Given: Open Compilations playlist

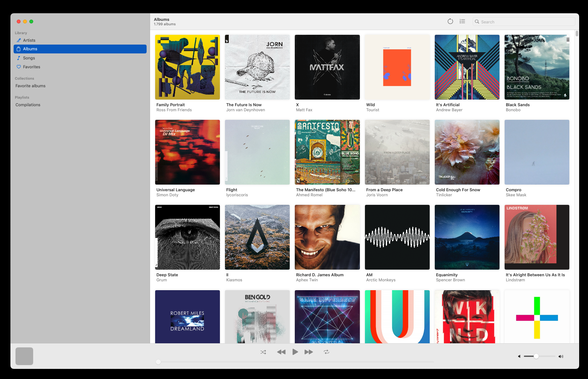Looking at the screenshot, I should (80, 105).
